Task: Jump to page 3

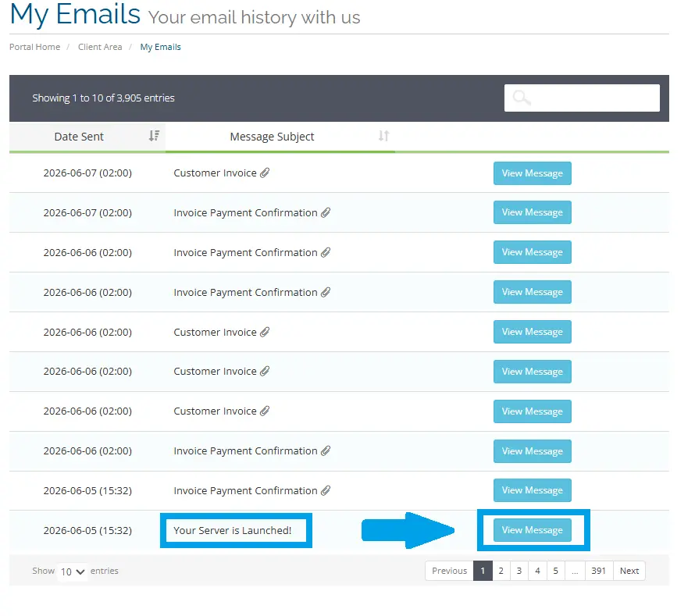Action: point(519,571)
